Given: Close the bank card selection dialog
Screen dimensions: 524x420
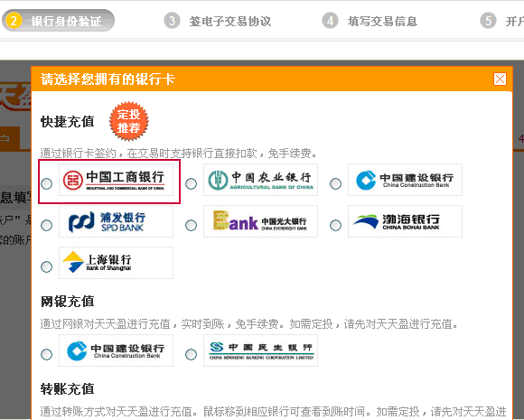Looking at the screenshot, I should click(x=500, y=79).
